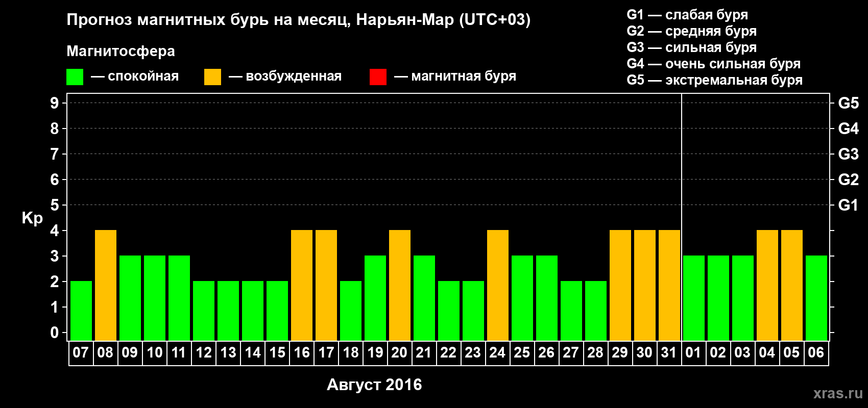Select the date cell 31

(x=669, y=353)
